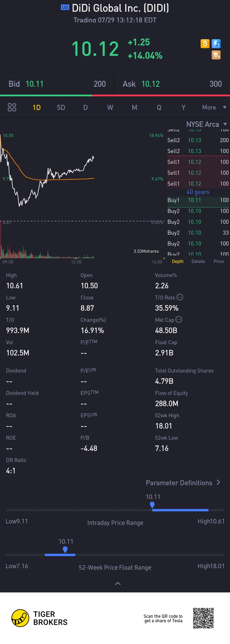This screenshot has height=644, width=230.
Task: Tap the Flow of Equity value 288.0M
Action: [x=167, y=403]
